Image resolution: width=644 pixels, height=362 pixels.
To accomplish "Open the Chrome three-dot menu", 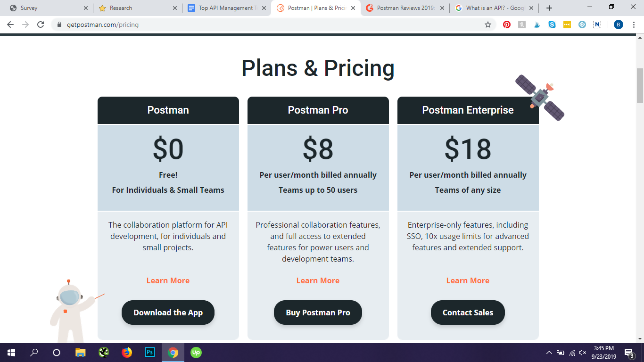I will (634, 25).
